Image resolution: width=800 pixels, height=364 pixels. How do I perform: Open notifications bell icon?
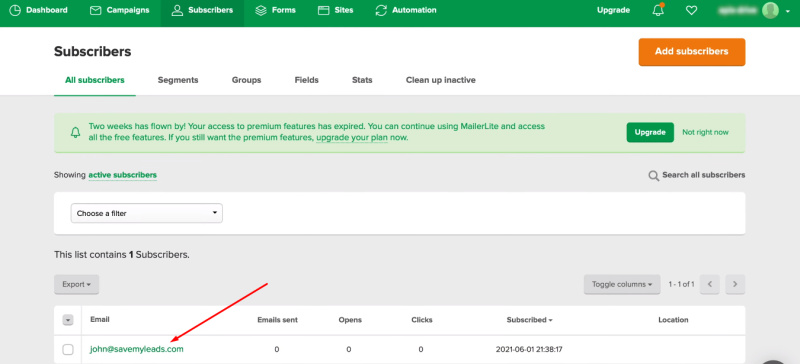[x=658, y=10]
